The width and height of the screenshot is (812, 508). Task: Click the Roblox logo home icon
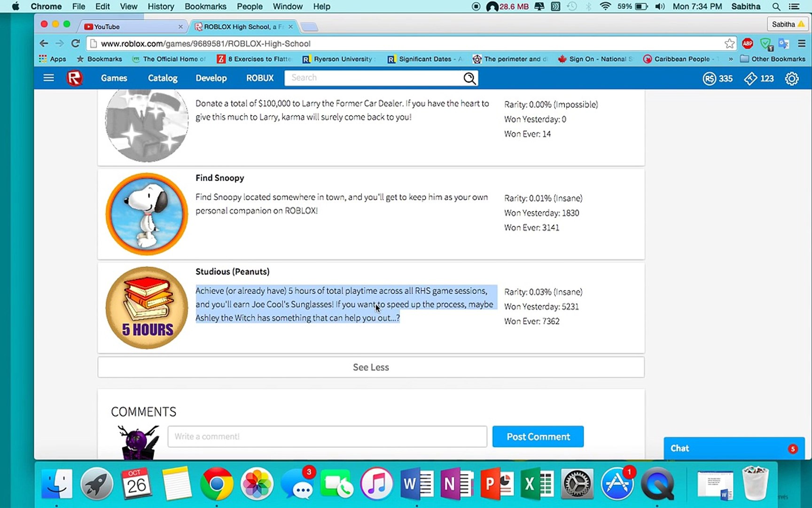(74, 78)
